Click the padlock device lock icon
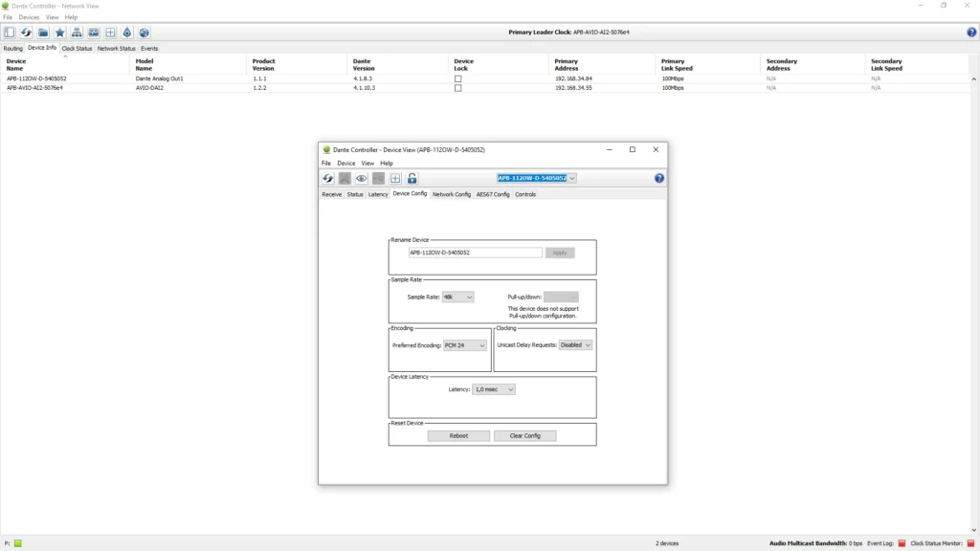Image resolution: width=980 pixels, height=551 pixels. point(412,179)
